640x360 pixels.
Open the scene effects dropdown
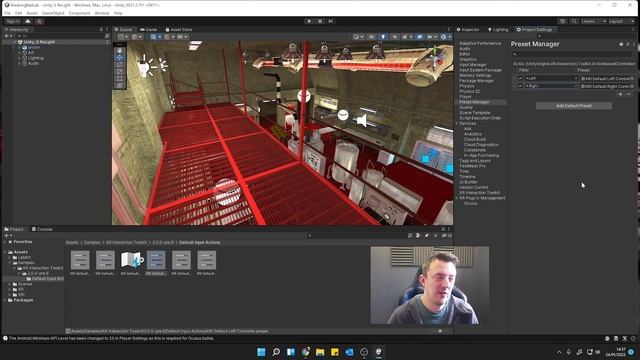[x=407, y=37]
